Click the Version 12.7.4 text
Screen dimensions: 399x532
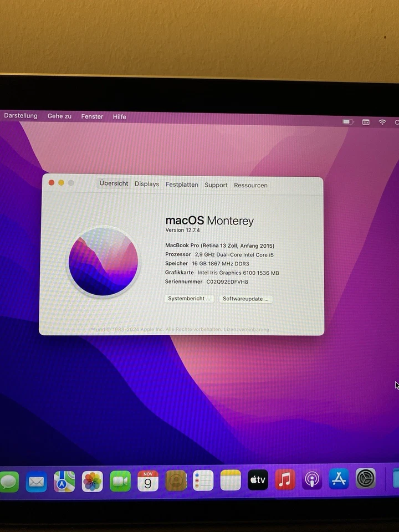pyautogui.click(x=182, y=230)
